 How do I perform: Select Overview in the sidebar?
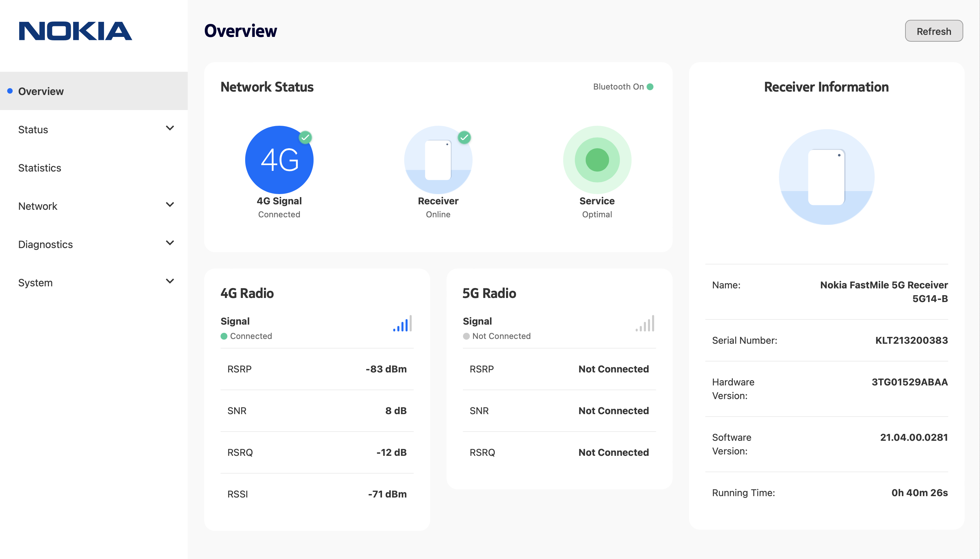click(41, 91)
